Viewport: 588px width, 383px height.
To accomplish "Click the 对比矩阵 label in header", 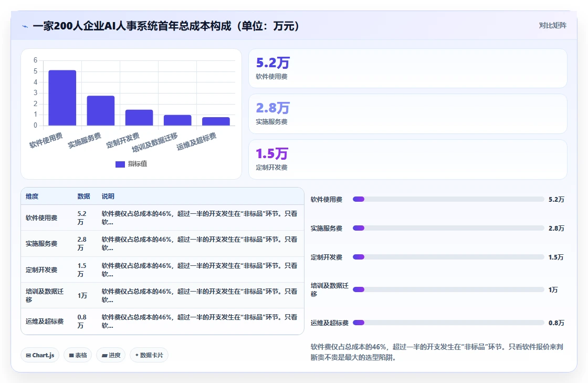I will (552, 26).
